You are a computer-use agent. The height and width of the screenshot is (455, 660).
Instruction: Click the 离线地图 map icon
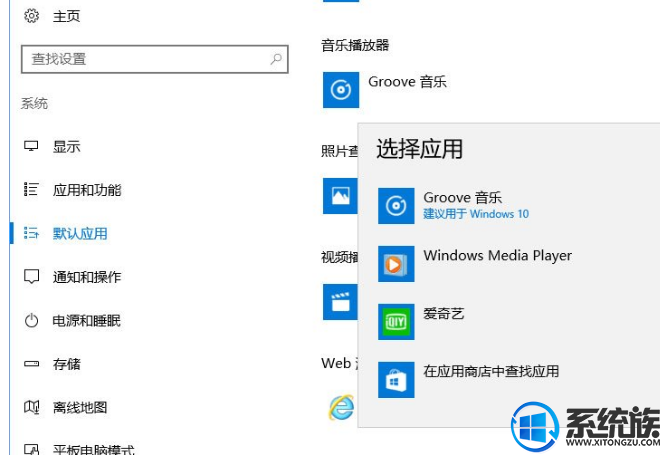click(x=31, y=407)
